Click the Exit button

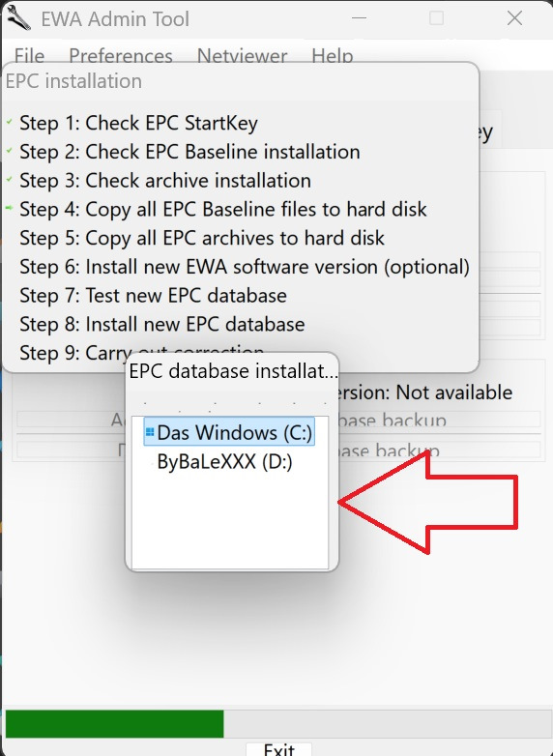click(x=278, y=749)
